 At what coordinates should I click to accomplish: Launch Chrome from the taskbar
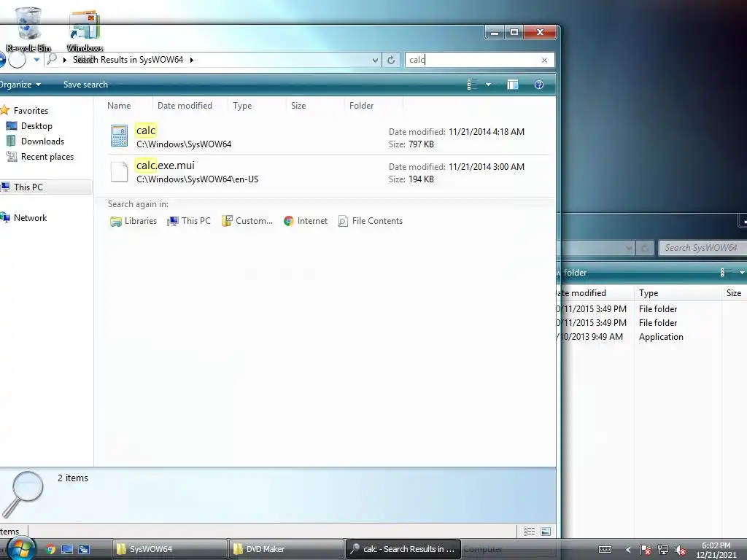click(50, 549)
